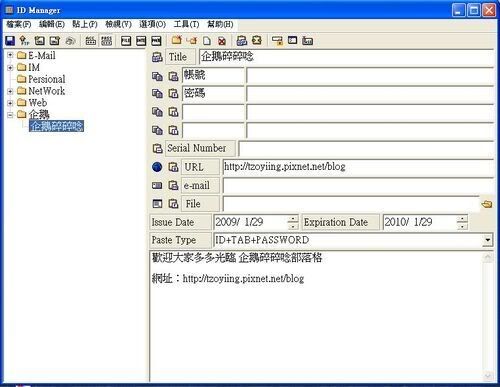
Task: Click the notes scrollbar down arrow
Action: point(487,376)
